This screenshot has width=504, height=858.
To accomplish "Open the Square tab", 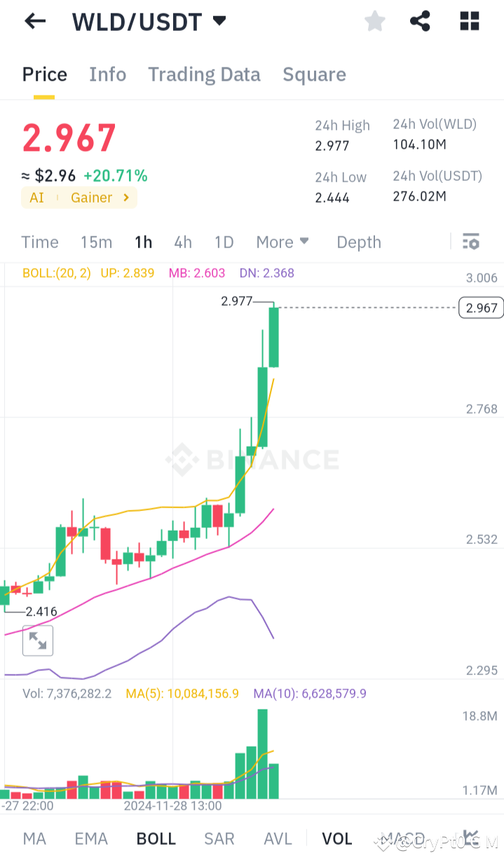I will point(314,74).
